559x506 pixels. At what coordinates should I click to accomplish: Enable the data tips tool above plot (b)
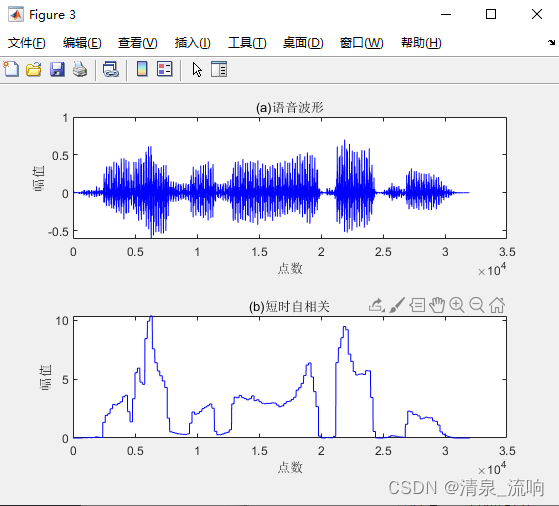(417, 306)
